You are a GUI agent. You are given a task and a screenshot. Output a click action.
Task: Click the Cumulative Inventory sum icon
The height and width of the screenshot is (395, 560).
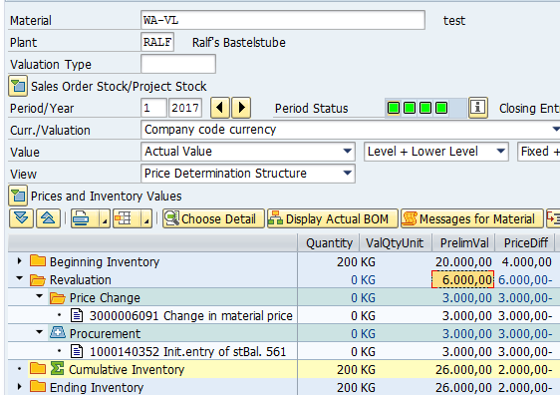click(57, 369)
